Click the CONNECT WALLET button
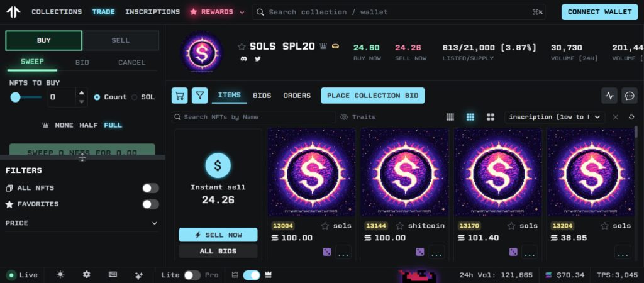This screenshot has height=283, width=644. pos(599,12)
